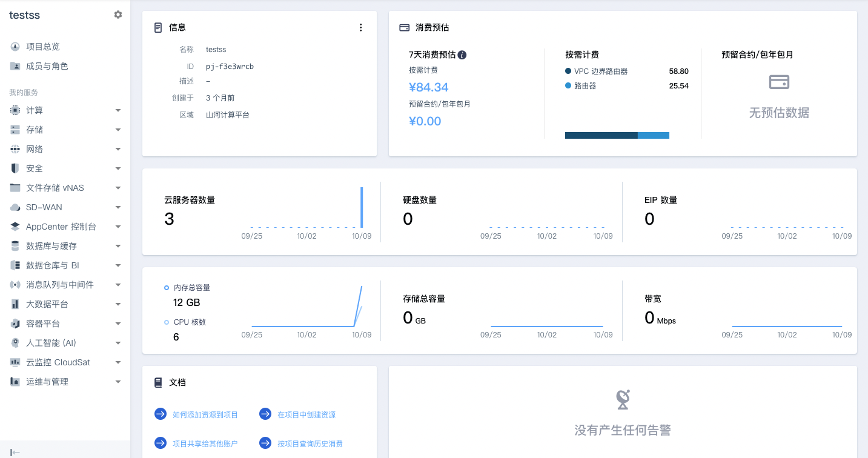Expand the 文件存储 vNAS dropdown arrow
The height and width of the screenshot is (458, 868).
pyautogui.click(x=118, y=188)
